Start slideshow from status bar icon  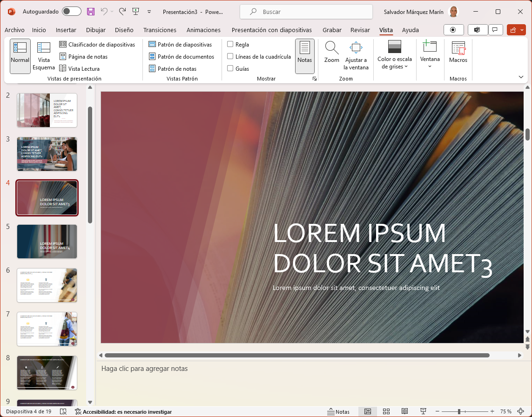coord(423,411)
